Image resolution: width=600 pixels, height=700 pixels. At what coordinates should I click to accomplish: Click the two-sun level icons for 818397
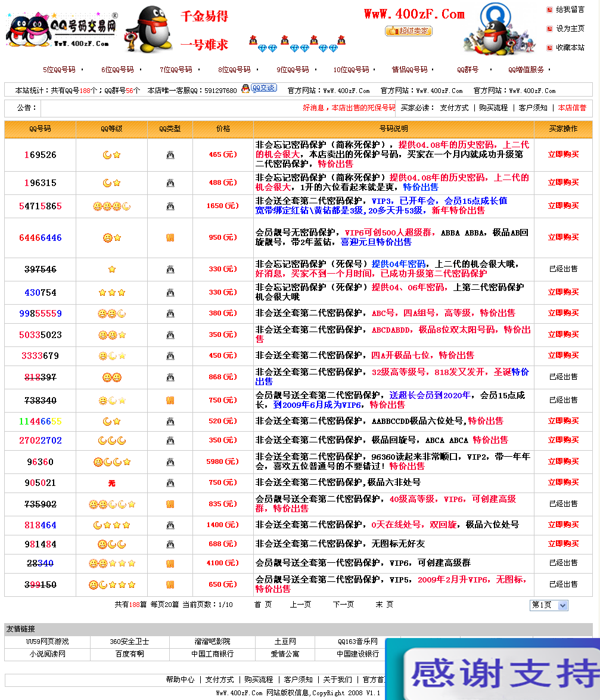coord(112,377)
